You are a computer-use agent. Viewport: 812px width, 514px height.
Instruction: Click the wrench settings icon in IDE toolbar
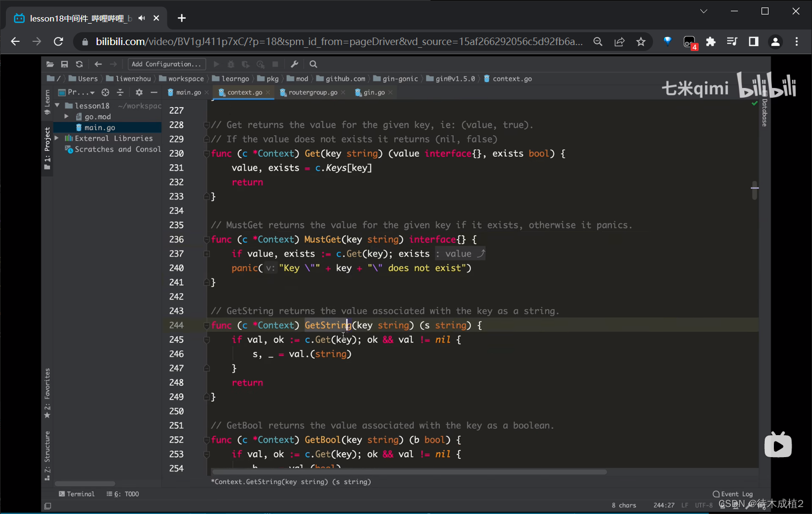[x=294, y=64]
